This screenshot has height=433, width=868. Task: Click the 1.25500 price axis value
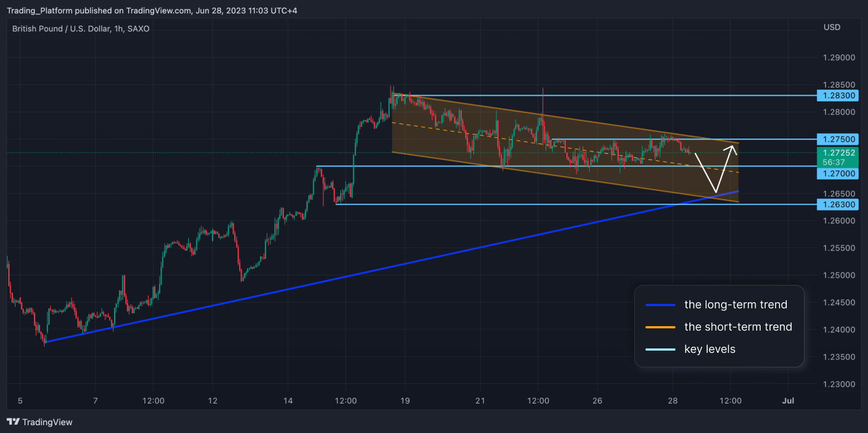click(839, 248)
